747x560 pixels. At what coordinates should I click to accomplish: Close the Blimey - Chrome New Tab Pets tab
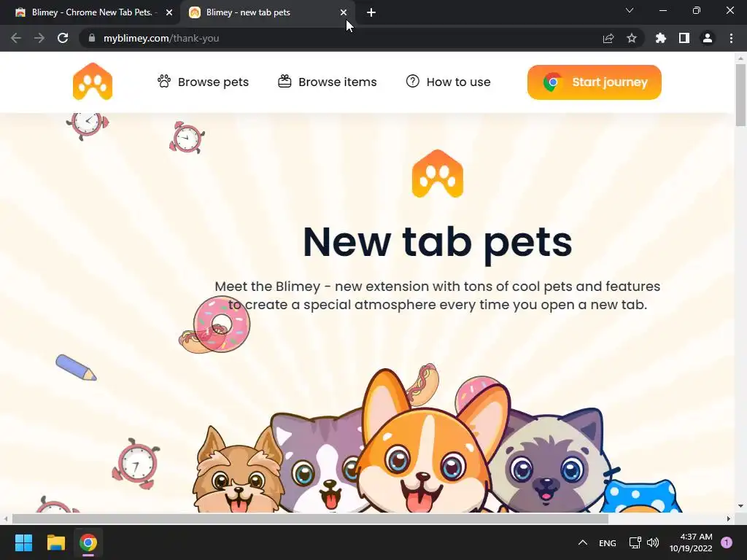[x=169, y=12]
